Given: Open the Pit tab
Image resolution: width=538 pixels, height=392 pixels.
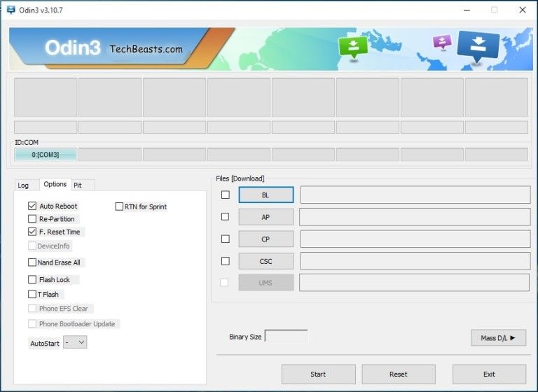Looking at the screenshot, I should [78, 185].
